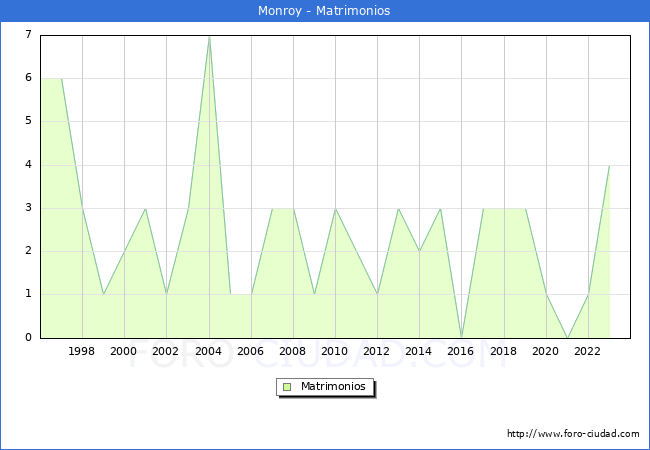Click the x-axis label 2012
Screen dimensions: 650x450
(376, 351)
